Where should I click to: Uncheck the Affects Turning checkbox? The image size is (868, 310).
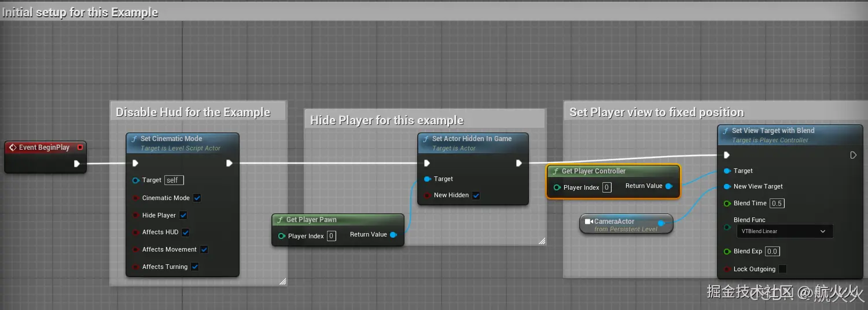[x=194, y=267]
